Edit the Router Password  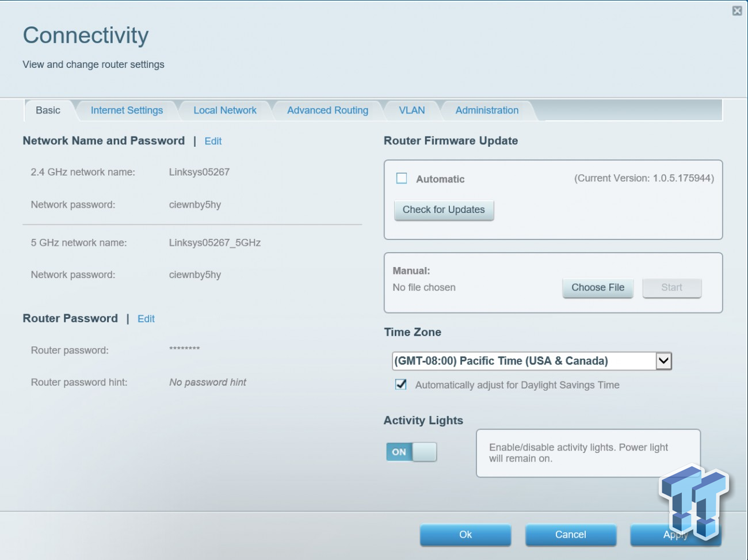pos(146,318)
